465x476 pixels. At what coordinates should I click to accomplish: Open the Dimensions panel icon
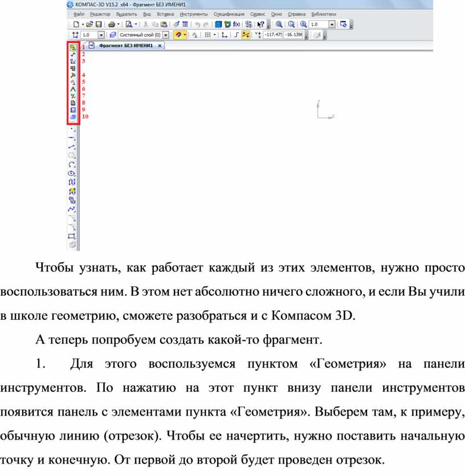73,55
